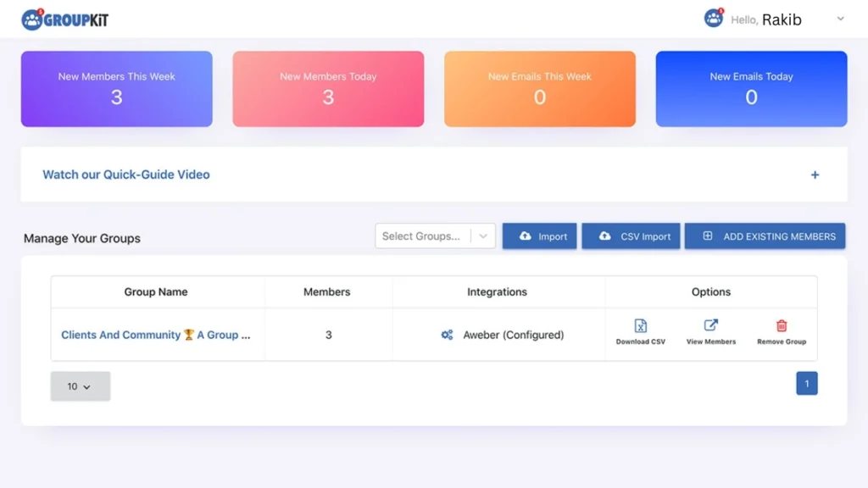Image resolution: width=868 pixels, height=488 pixels.
Task: Click the Group Name column header
Action: (x=156, y=292)
